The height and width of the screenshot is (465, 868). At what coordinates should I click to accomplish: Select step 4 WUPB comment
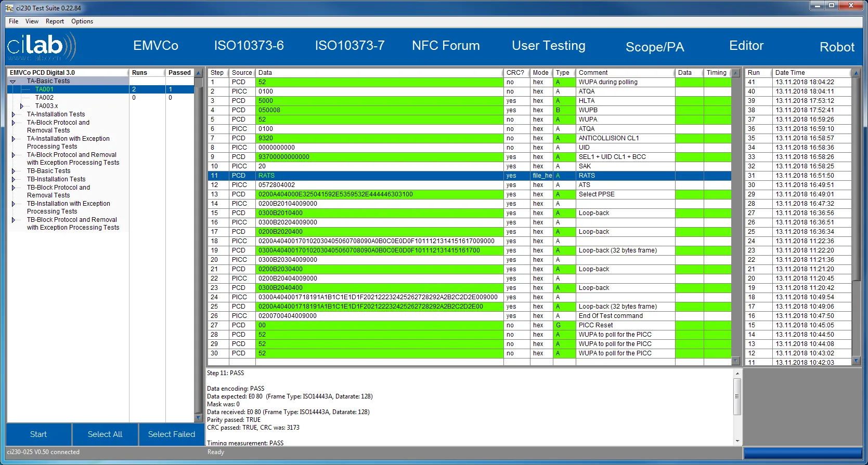tap(625, 110)
